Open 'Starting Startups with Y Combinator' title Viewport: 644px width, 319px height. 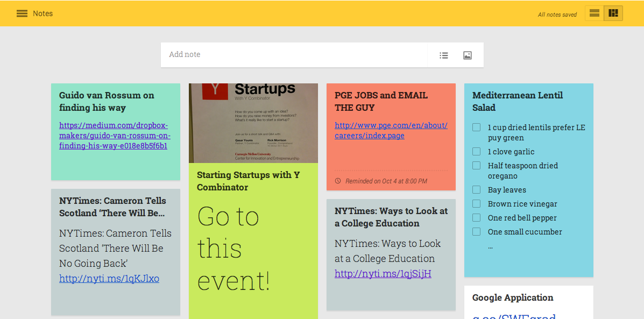[249, 181]
